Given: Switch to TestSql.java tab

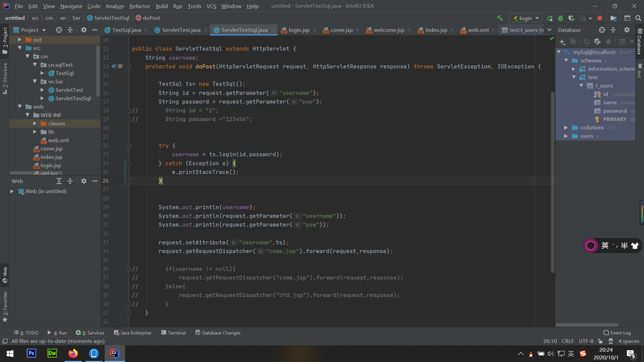Looking at the screenshot, I should coord(126,30).
